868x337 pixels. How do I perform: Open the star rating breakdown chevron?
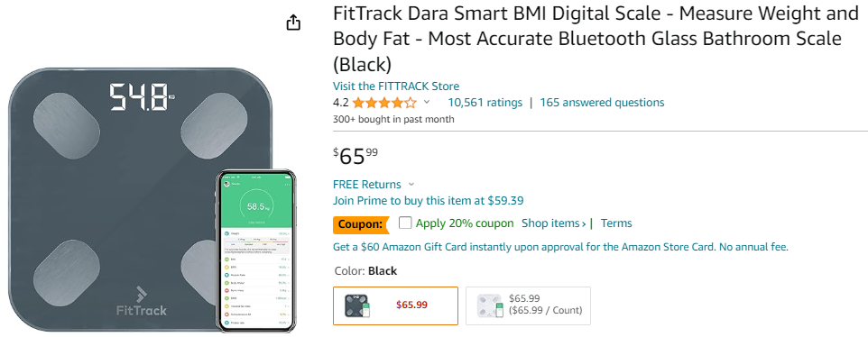(426, 102)
